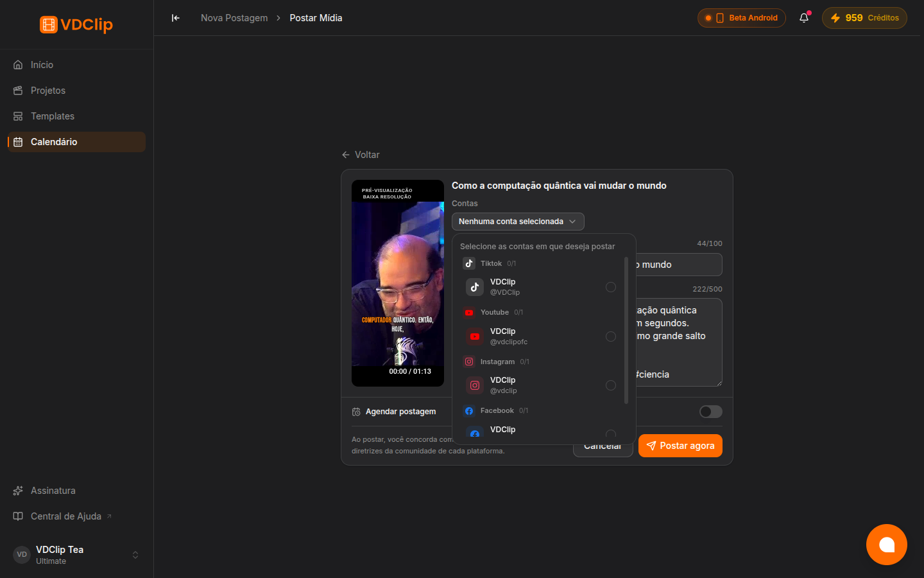The image size is (924, 578).
Task: Click the title input field
Action: tap(680, 265)
